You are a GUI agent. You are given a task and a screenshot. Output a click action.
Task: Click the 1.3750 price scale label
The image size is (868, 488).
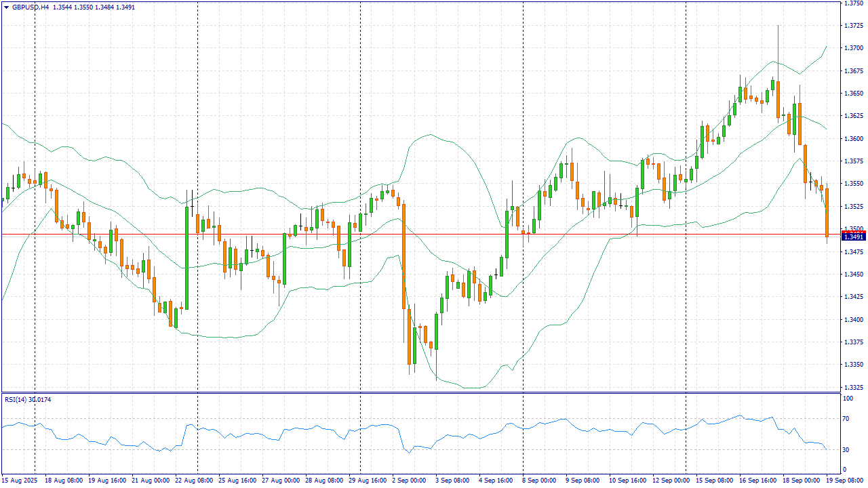[853, 3]
